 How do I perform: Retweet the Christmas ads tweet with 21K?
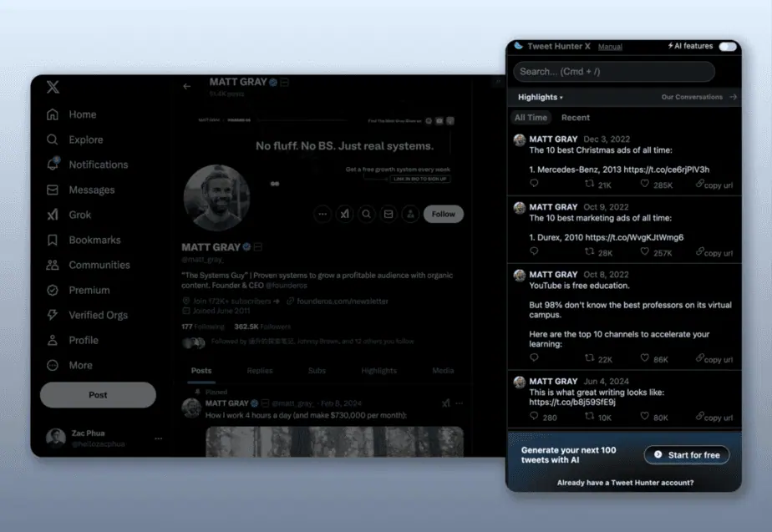[x=589, y=184]
